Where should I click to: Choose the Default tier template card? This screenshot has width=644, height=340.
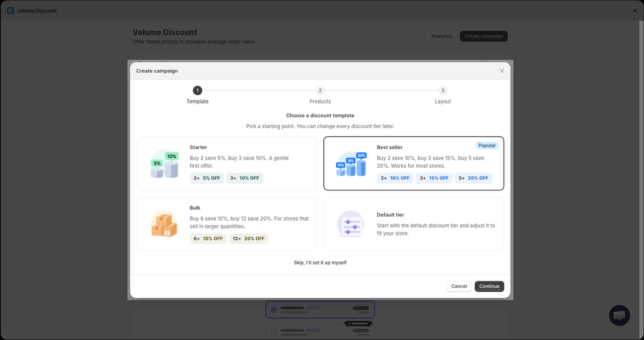[414, 224]
